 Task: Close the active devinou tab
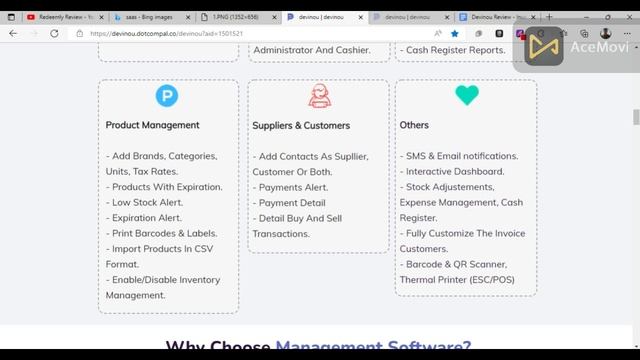pos(360,17)
